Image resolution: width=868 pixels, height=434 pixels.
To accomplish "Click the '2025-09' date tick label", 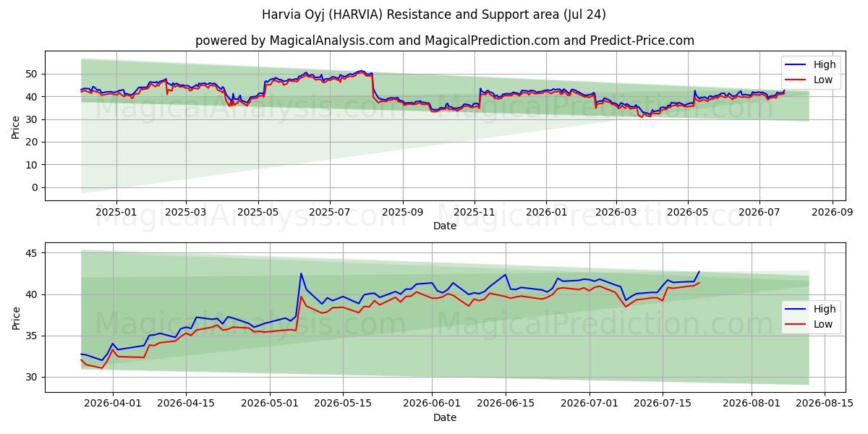I will tap(403, 212).
